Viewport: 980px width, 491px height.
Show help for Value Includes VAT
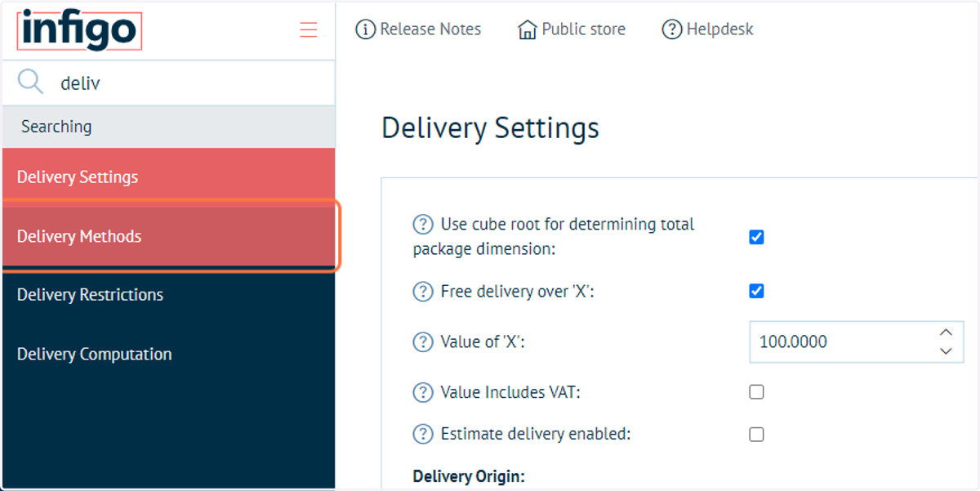click(422, 392)
